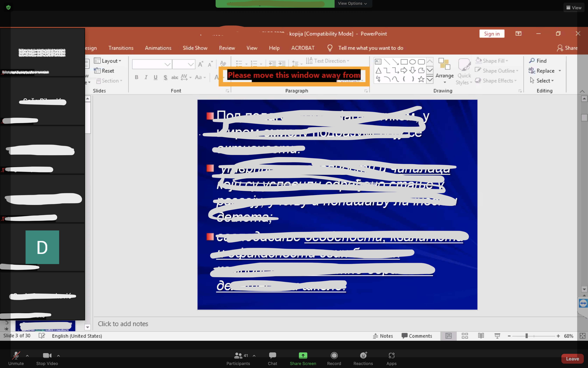Switch to the Animations ribbon tab
This screenshot has height=368, width=588.
(x=158, y=48)
